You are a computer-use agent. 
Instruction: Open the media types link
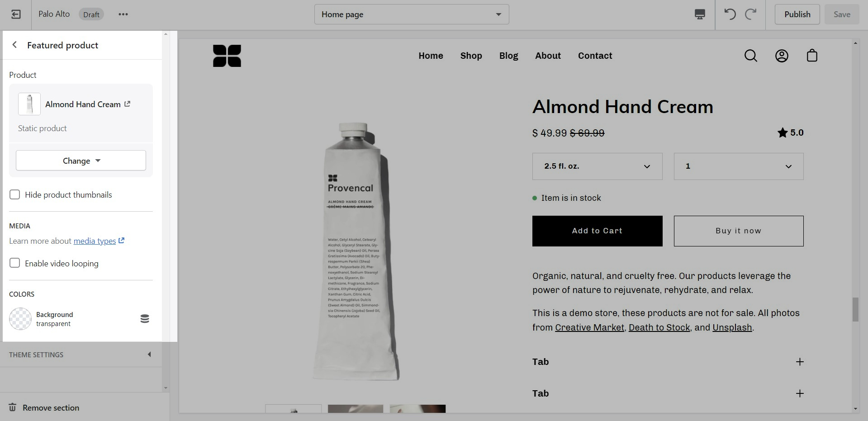(x=95, y=241)
